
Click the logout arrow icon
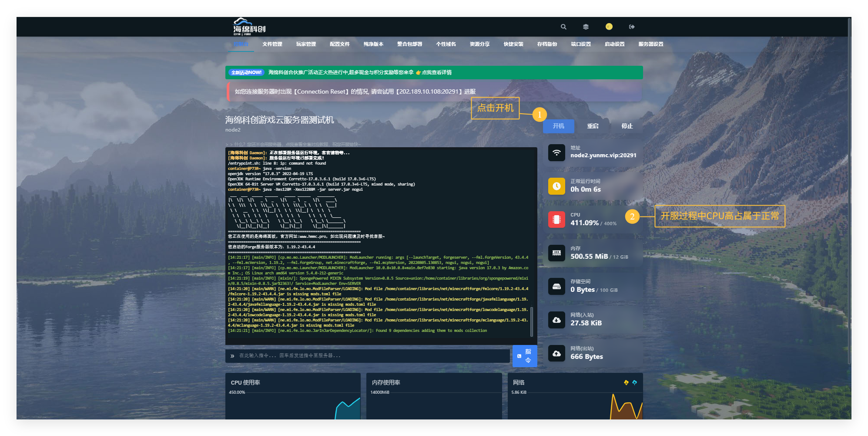point(632,27)
